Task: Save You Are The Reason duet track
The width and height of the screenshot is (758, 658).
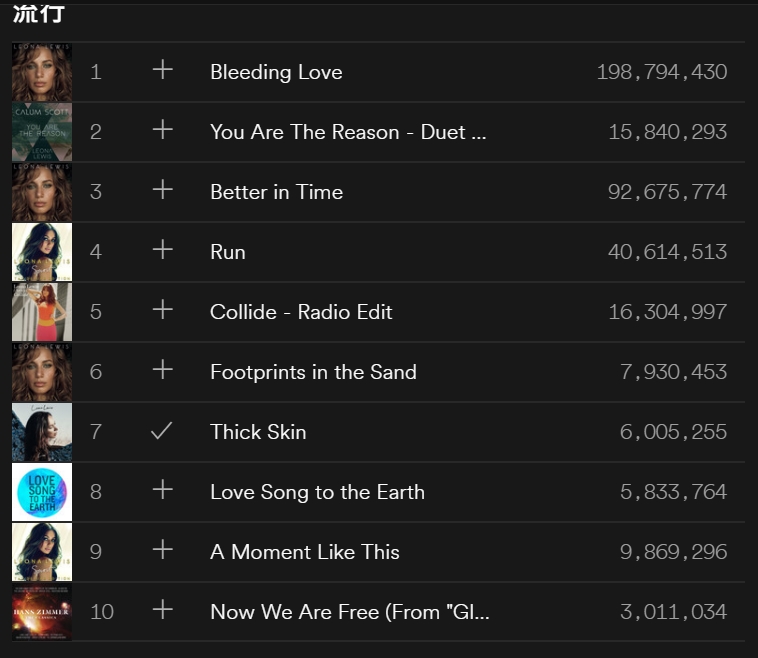Action: pyautogui.click(x=162, y=131)
